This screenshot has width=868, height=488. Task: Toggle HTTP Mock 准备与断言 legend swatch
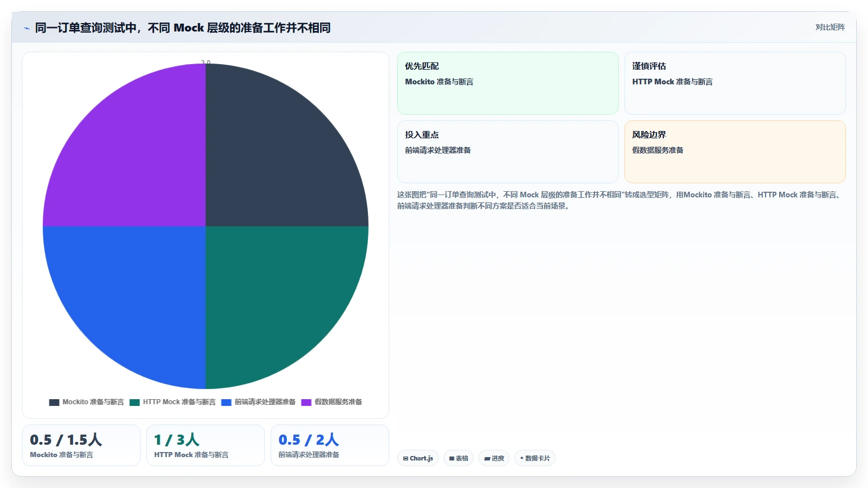pos(134,402)
